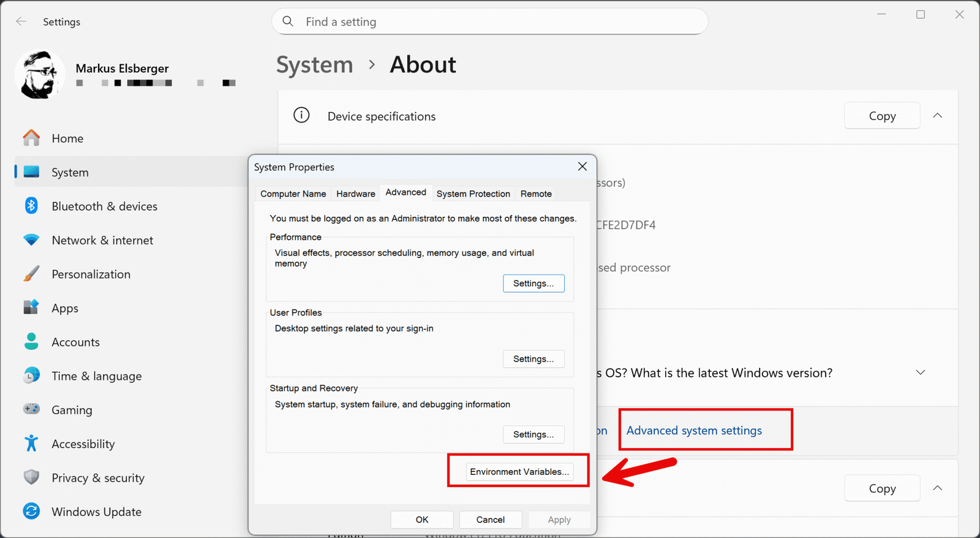
Task: Select the Time & language globe icon
Action: pos(31,376)
